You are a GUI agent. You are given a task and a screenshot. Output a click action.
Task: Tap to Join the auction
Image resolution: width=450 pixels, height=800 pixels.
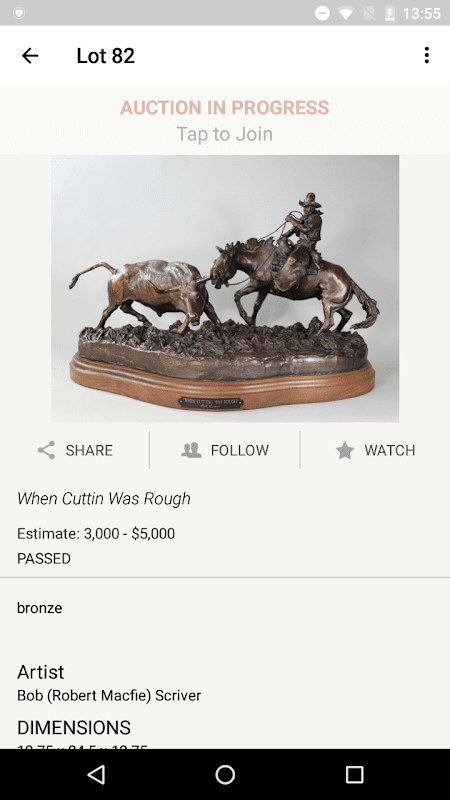click(x=224, y=134)
